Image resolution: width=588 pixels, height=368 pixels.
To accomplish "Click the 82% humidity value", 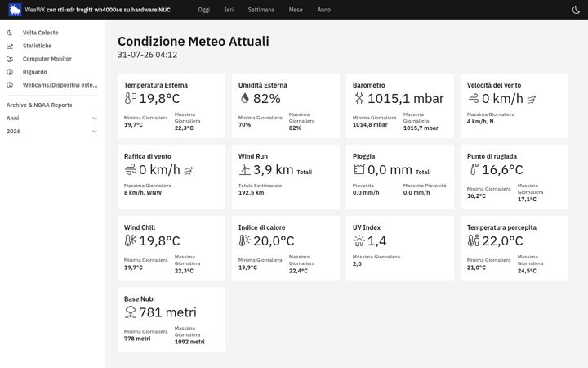I will coord(266,99).
